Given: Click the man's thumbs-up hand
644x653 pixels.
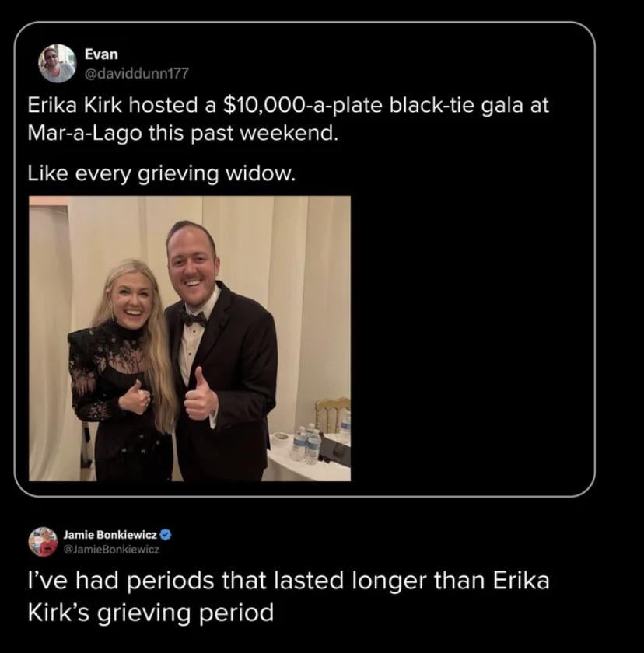Looking at the screenshot, I should (x=199, y=398).
